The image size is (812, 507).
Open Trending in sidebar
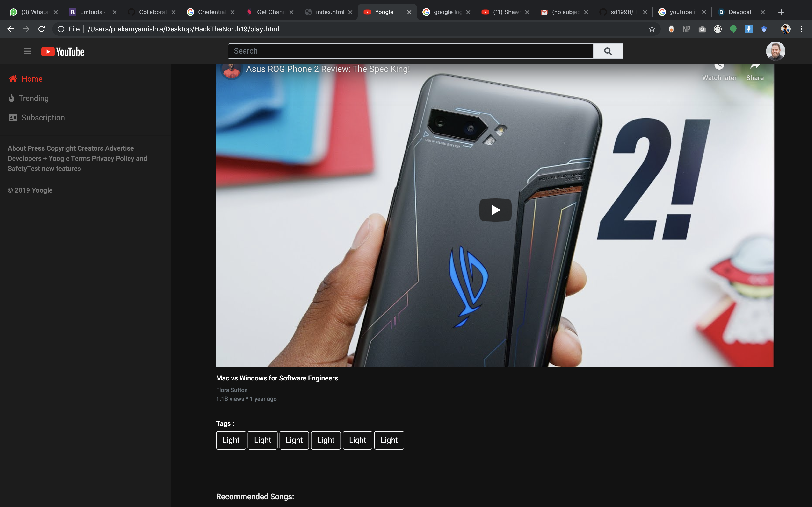pyautogui.click(x=33, y=98)
